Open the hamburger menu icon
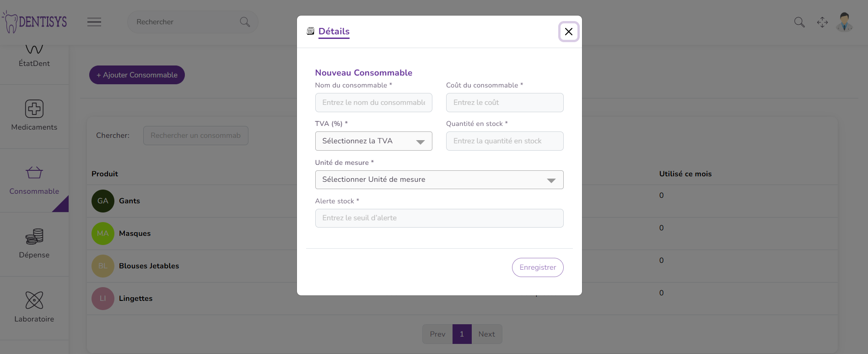 coord(94,22)
